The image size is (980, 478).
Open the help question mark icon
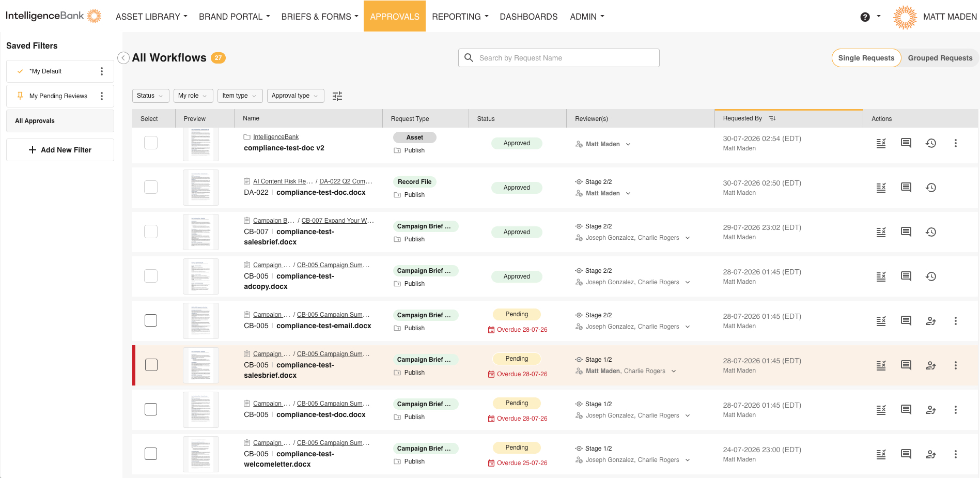tap(865, 17)
